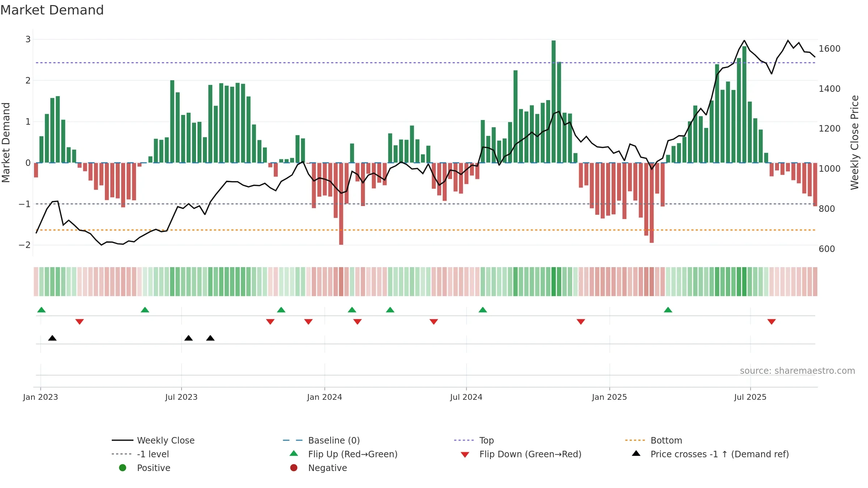This screenshot has width=868, height=488.
Task: Click first black price-cross marker near Jan 2023
Action: 52,338
